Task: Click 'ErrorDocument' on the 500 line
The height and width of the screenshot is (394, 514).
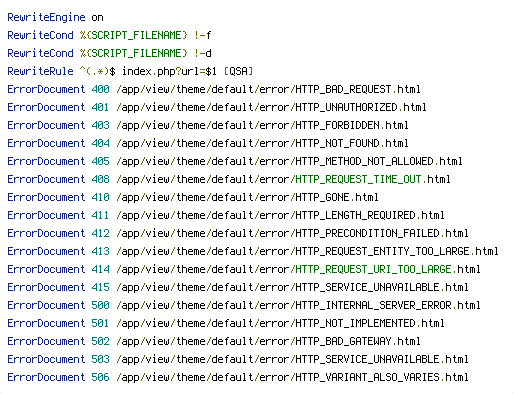Action: click(46, 305)
